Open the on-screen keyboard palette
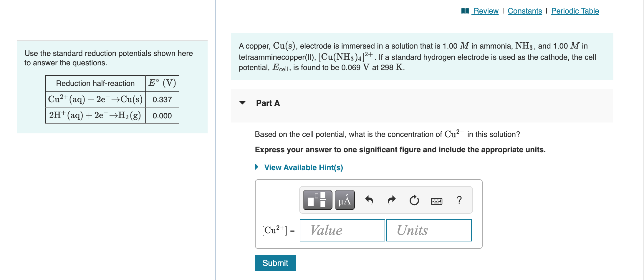The image size is (644, 280). point(438,200)
